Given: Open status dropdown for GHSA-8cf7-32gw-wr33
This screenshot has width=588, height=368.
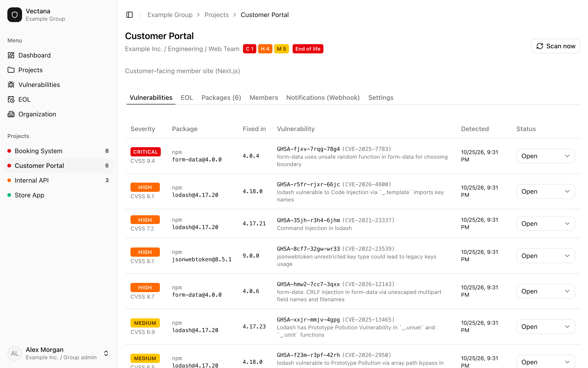Looking at the screenshot, I should point(546,256).
